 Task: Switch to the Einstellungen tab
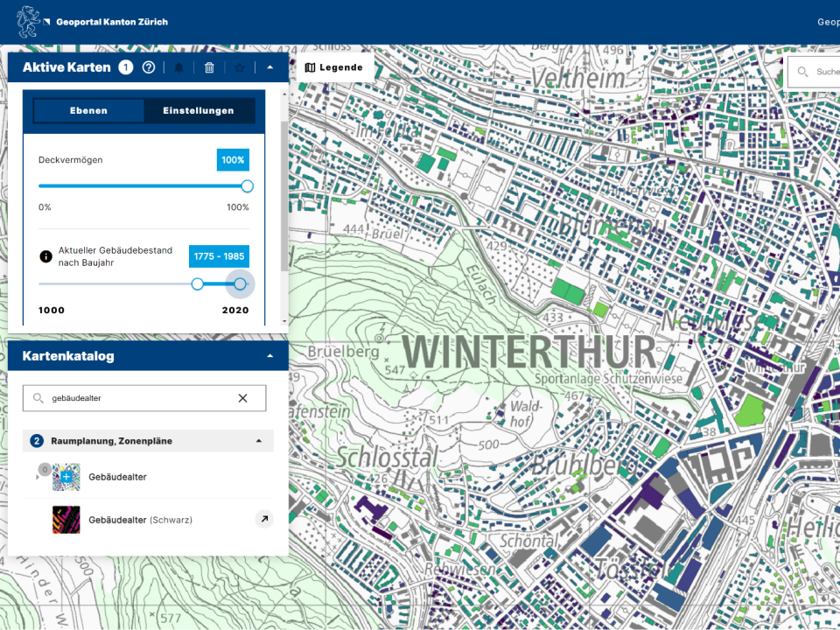(199, 111)
